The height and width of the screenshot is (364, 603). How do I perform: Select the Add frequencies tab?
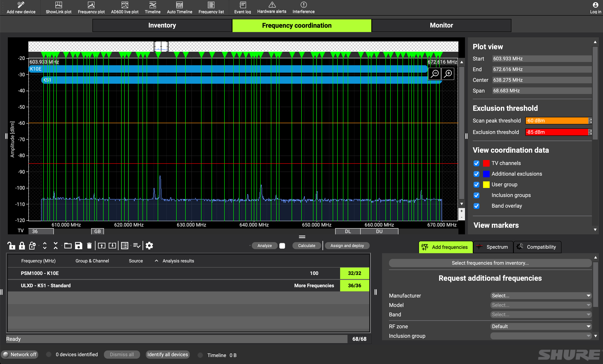[x=445, y=247]
